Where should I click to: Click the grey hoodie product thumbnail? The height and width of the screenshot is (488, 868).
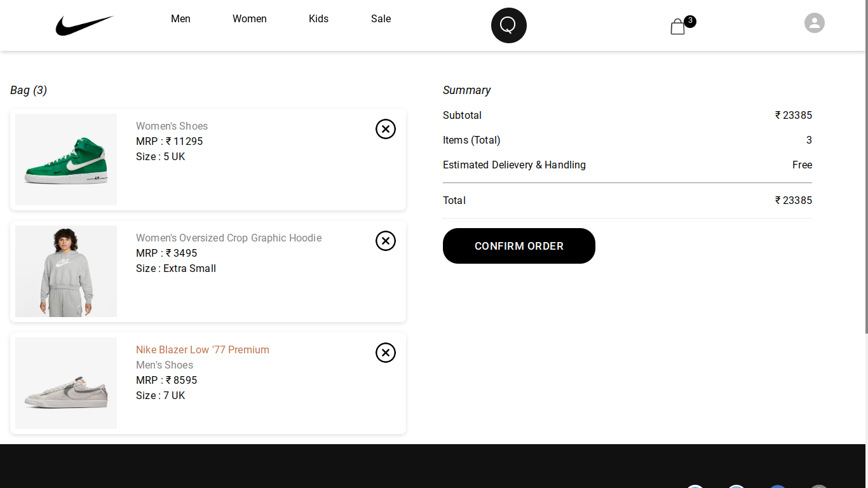tap(66, 271)
